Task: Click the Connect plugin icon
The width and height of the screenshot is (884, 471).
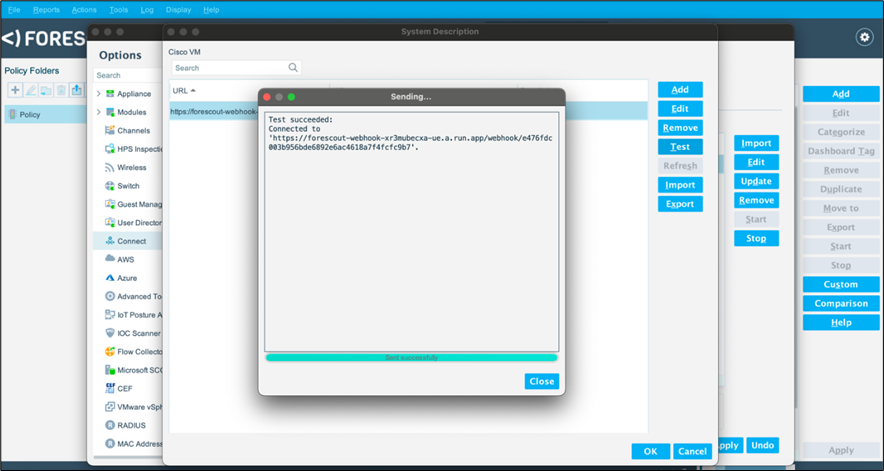Action: 110,241
